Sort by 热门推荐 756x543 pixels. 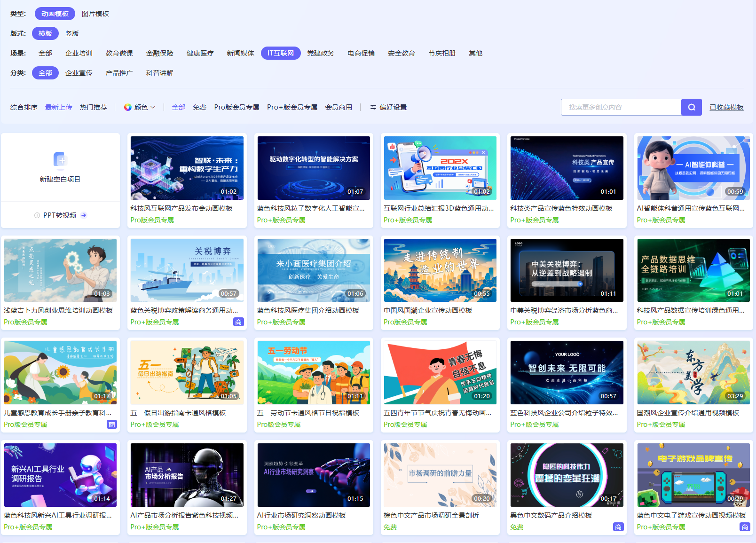93,107
